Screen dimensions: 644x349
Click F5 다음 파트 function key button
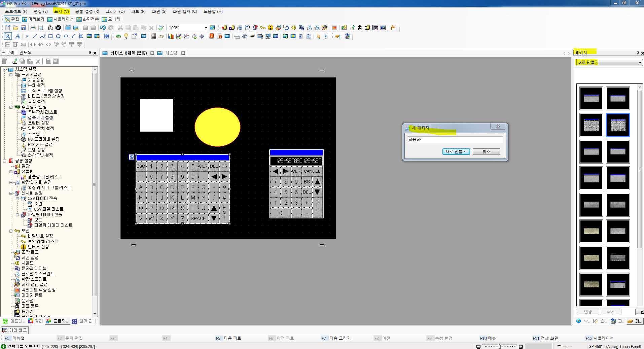point(228,338)
